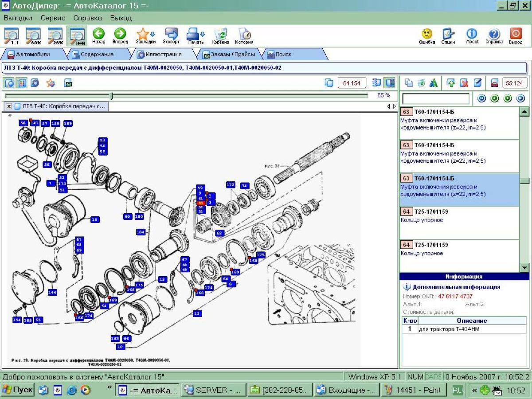The height and width of the screenshot is (399, 532).
Task: Open Справка help from the toolbar
Action: coord(494,36)
